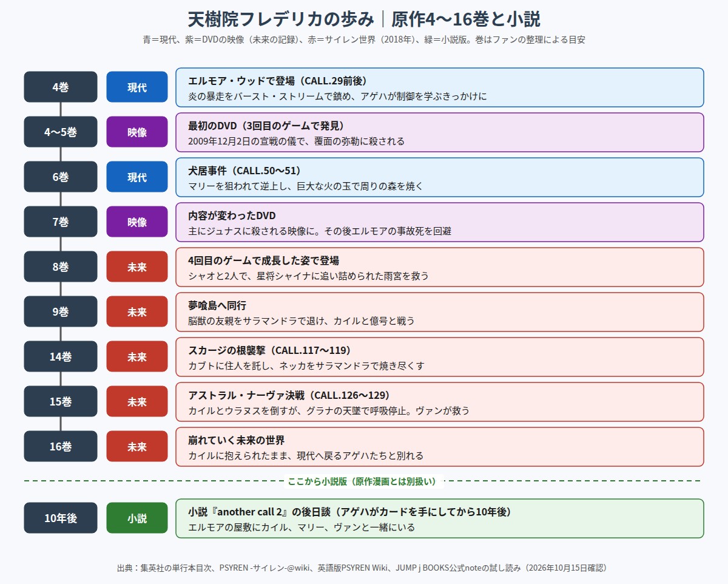Image resolution: width=728 pixels, height=584 pixels.
Task: Click the red 未来 tag in the 9巻 row
Action: (137, 311)
